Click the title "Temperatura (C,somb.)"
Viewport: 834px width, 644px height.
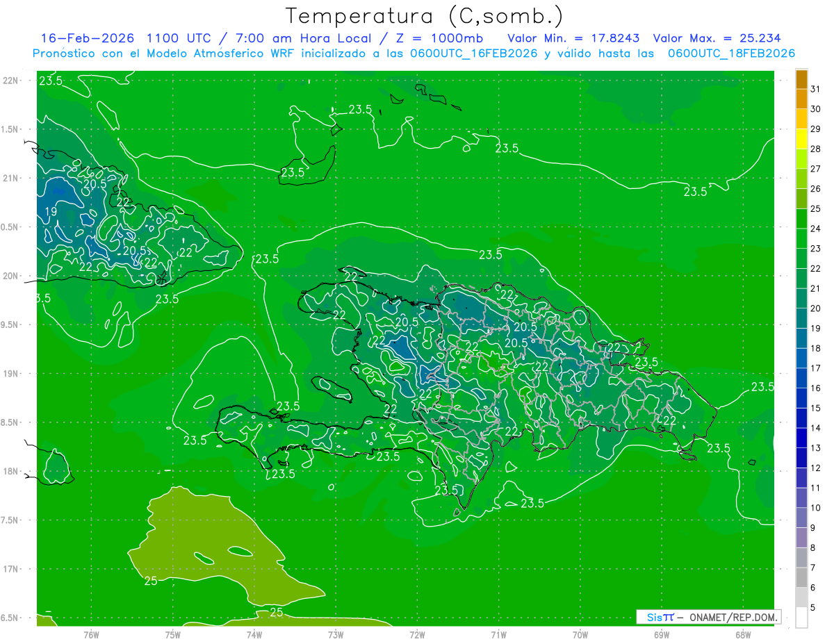point(425,15)
